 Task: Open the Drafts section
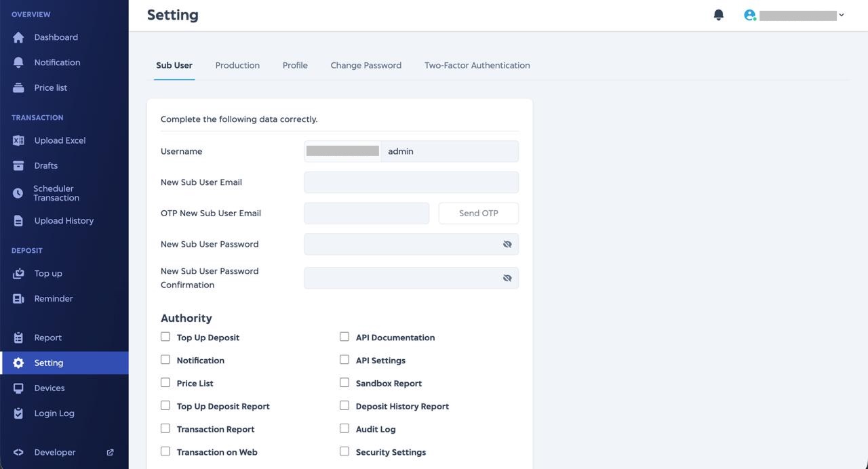45,165
